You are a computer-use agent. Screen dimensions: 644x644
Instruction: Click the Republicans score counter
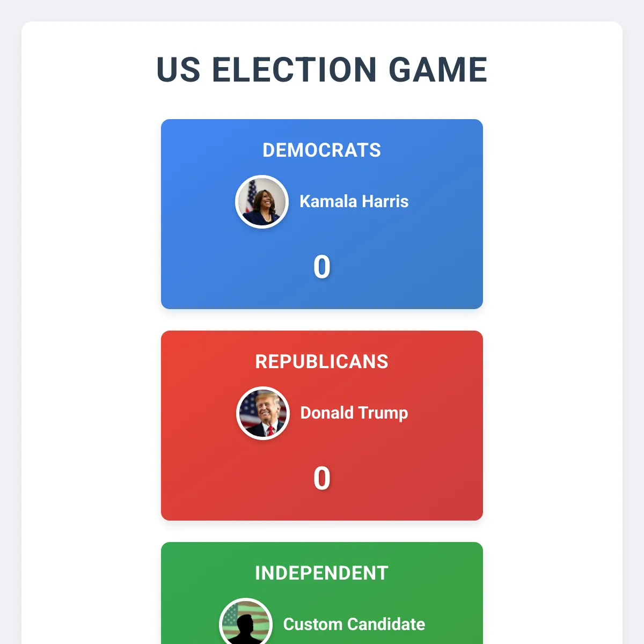[x=321, y=478]
